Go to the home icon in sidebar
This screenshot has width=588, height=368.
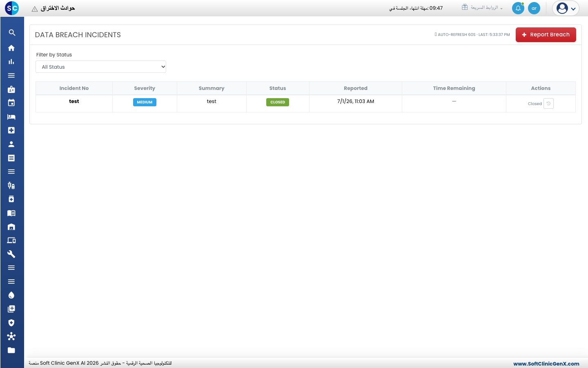click(11, 48)
